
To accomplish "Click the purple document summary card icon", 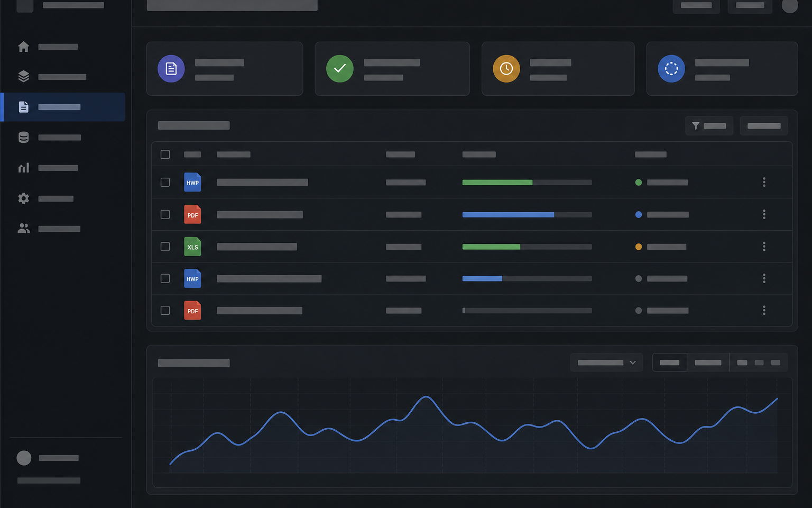I will [171, 69].
